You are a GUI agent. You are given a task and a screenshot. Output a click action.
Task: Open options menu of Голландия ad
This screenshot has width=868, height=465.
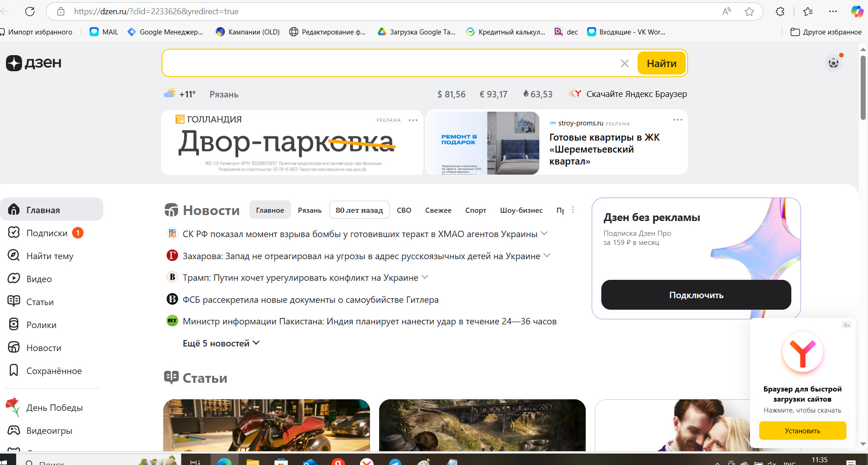pyautogui.click(x=413, y=120)
